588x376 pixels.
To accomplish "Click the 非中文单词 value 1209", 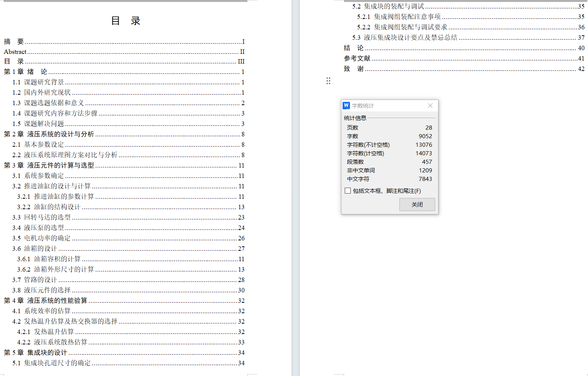I will point(425,171).
